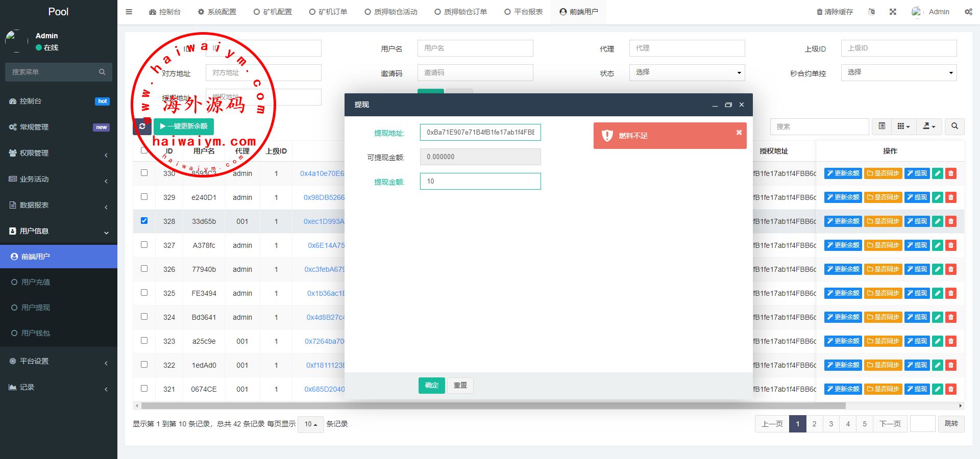Open 用户充值 in the sidebar
This screenshot has width=980, height=459.
(36, 282)
